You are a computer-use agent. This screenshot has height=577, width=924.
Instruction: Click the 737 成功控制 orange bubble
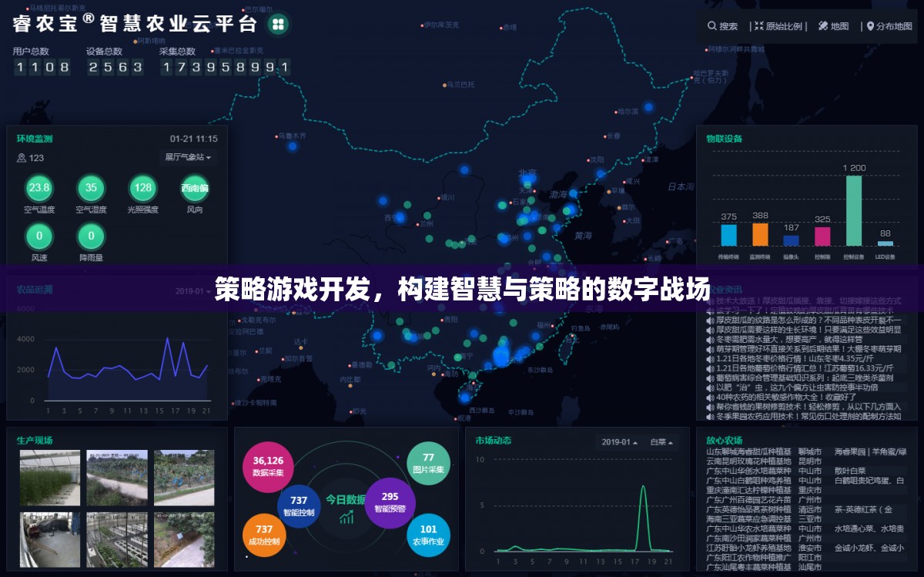(x=264, y=535)
